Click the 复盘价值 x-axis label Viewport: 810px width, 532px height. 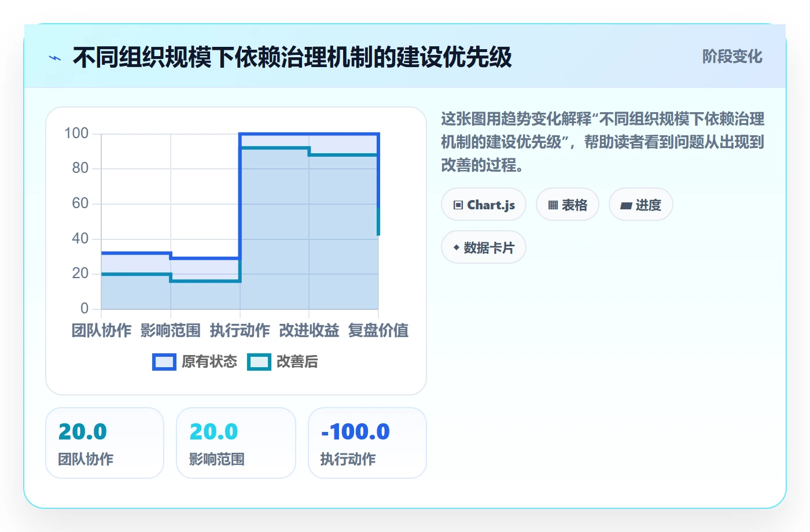(378, 331)
